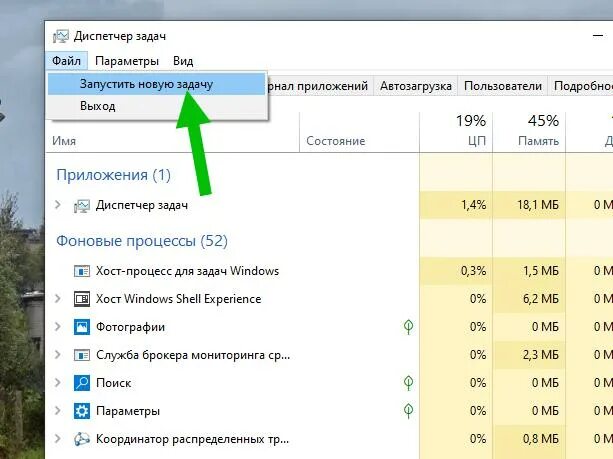The width and height of the screenshot is (613, 459).
Task: Click the Приложения (1) group heading
Action: pos(114,175)
